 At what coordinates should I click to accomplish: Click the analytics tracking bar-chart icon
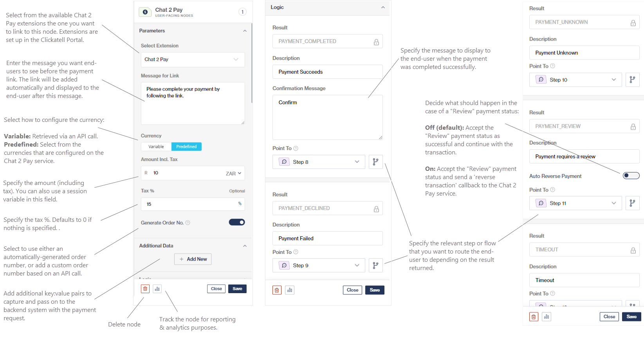(x=157, y=288)
